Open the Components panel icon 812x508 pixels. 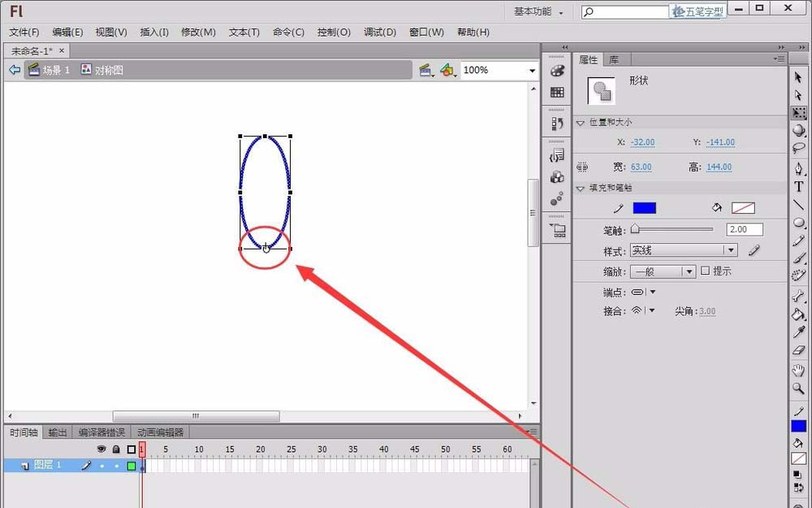[557, 177]
